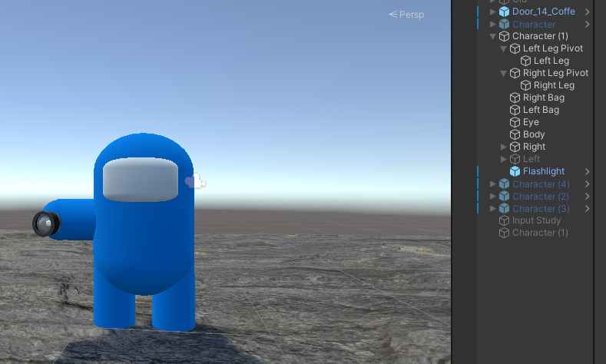The image size is (606, 364).
Task: Click the Character (2) prefab icon
Action: (504, 197)
